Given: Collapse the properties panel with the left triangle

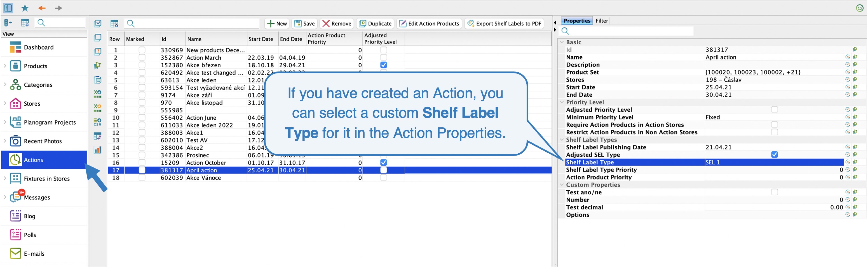Looking at the screenshot, I should pyautogui.click(x=555, y=23).
